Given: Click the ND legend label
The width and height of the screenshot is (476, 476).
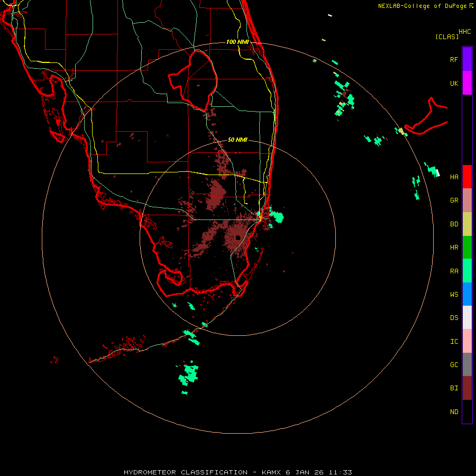Looking at the screenshot, I should (x=454, y=411).
